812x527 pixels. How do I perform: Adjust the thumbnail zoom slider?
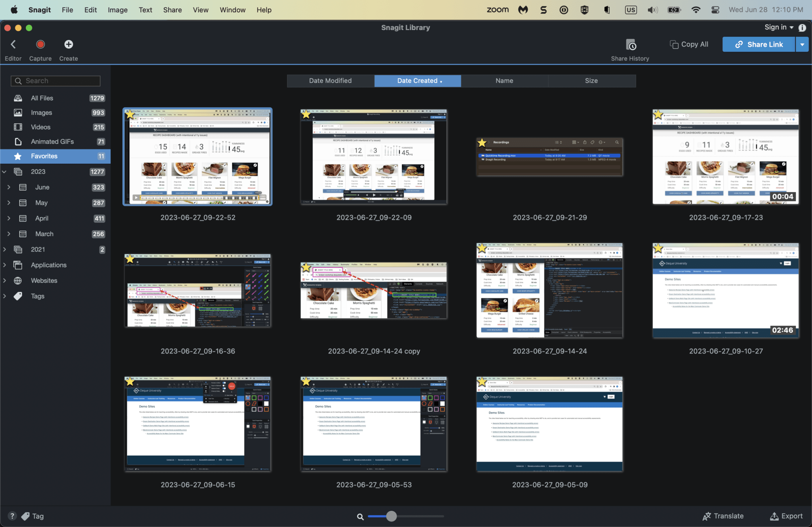tap(391, 516)
